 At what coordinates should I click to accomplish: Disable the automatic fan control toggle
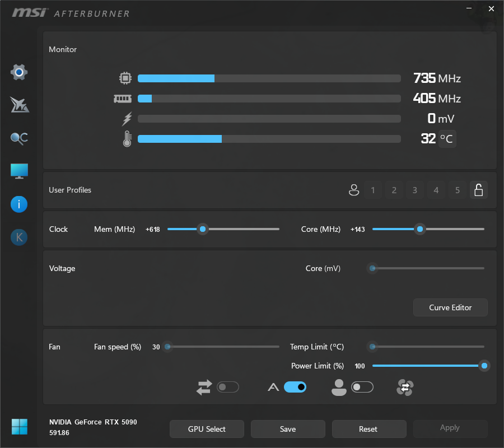(295, 387)
